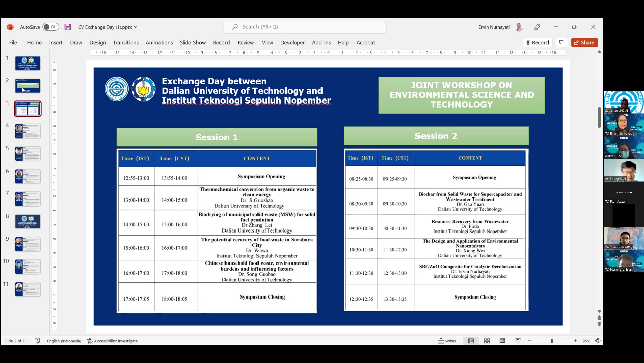Image resolution: width=644 pixels, height=363 pixels.
Task: Click the Record button at top right
Action: tap(537, 43)
